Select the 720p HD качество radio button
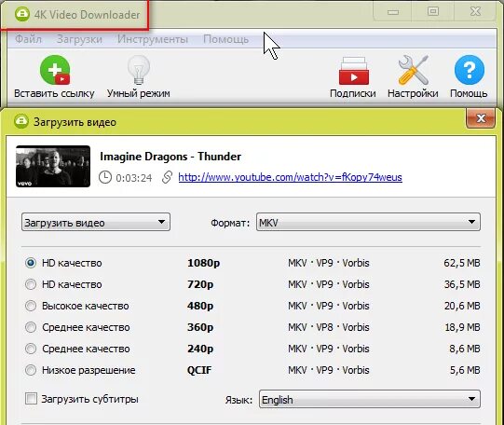The height and width of the screenshot is (425, 504). click(x=31, y=284)
